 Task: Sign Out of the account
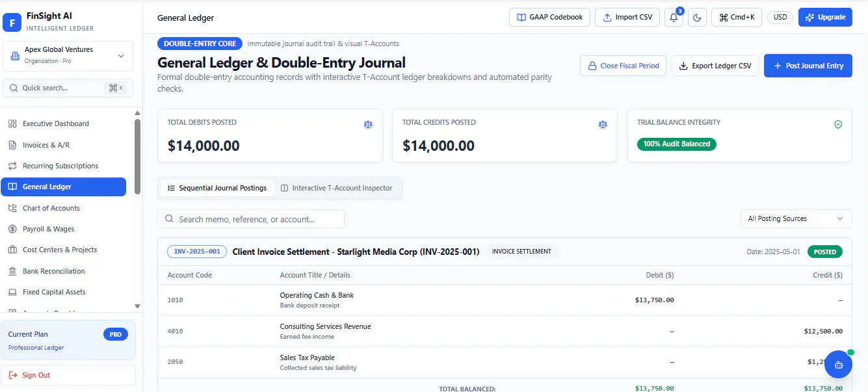pyautogui.click(x=68, y=375)
